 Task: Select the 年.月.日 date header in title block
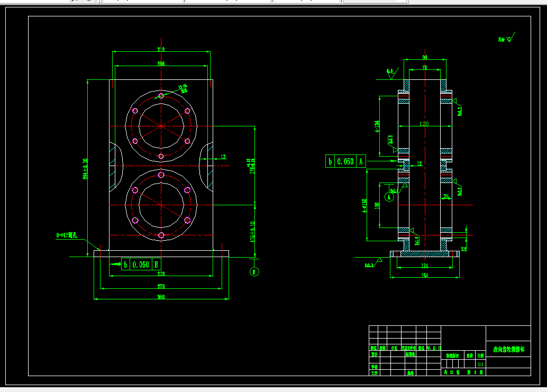[x=434, y=348]
